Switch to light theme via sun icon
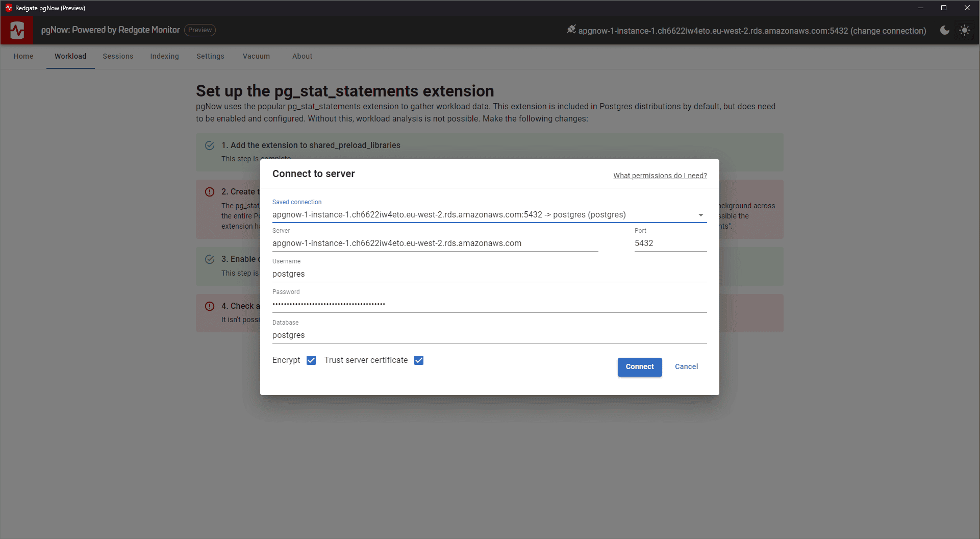 click(x=965, y=30)
